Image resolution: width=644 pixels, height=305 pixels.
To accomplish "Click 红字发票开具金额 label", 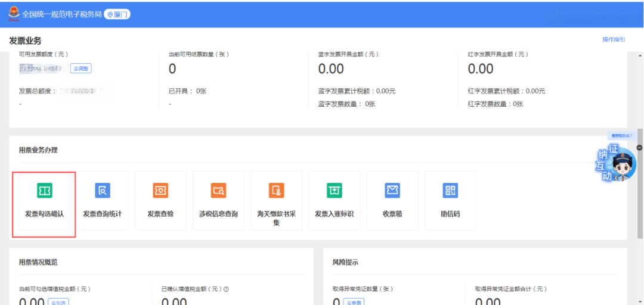I will [498, 54].
